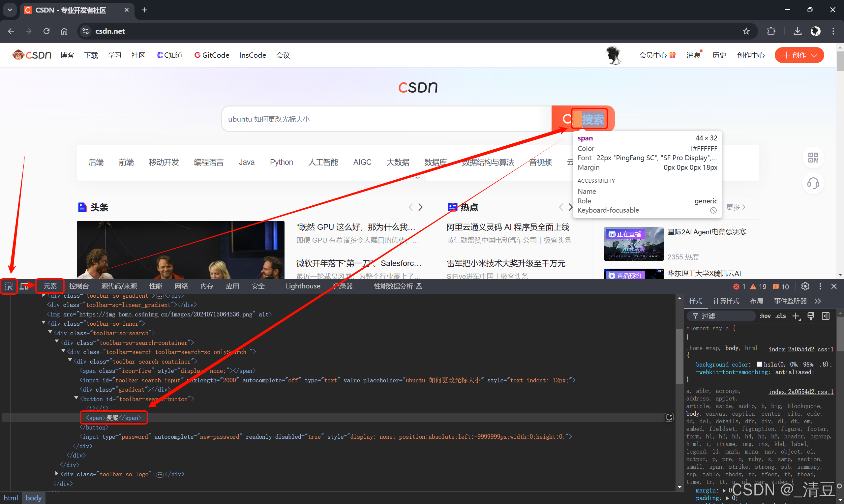
Task: Toggle computed styles sidebar icon
Action: click(x=826, y=316)
